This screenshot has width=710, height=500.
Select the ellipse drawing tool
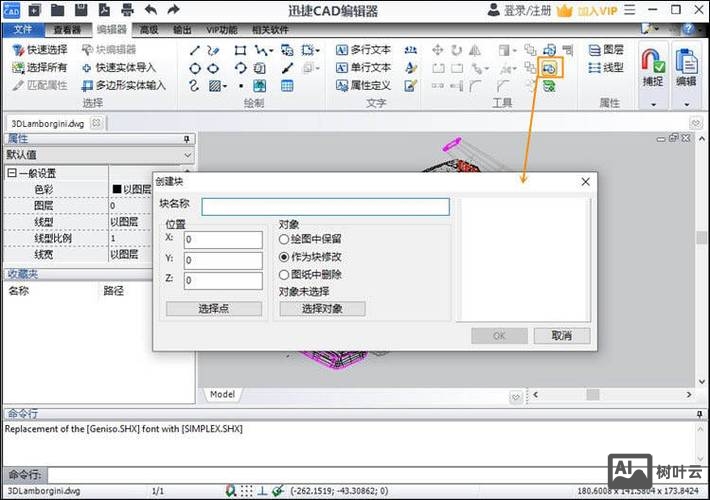213,68
